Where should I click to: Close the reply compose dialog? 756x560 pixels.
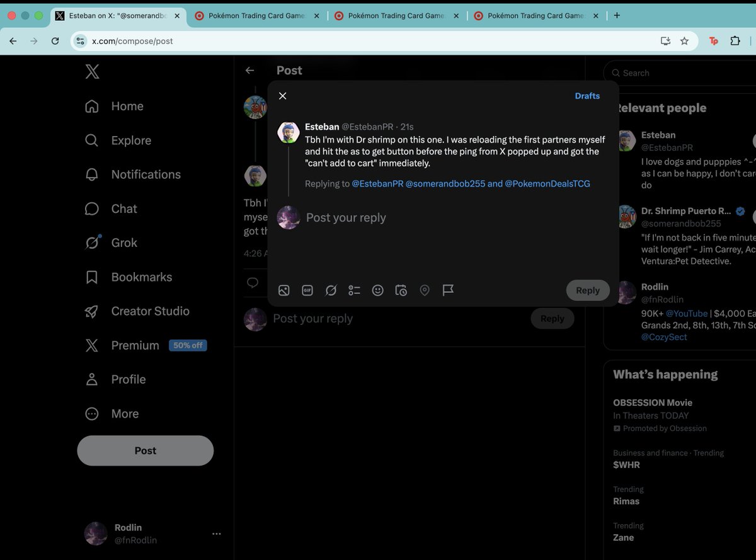pos(283,96)
